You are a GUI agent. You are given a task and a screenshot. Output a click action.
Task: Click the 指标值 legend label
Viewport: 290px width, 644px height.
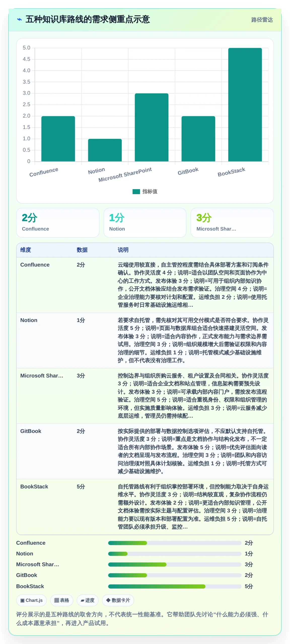point(150,192)
